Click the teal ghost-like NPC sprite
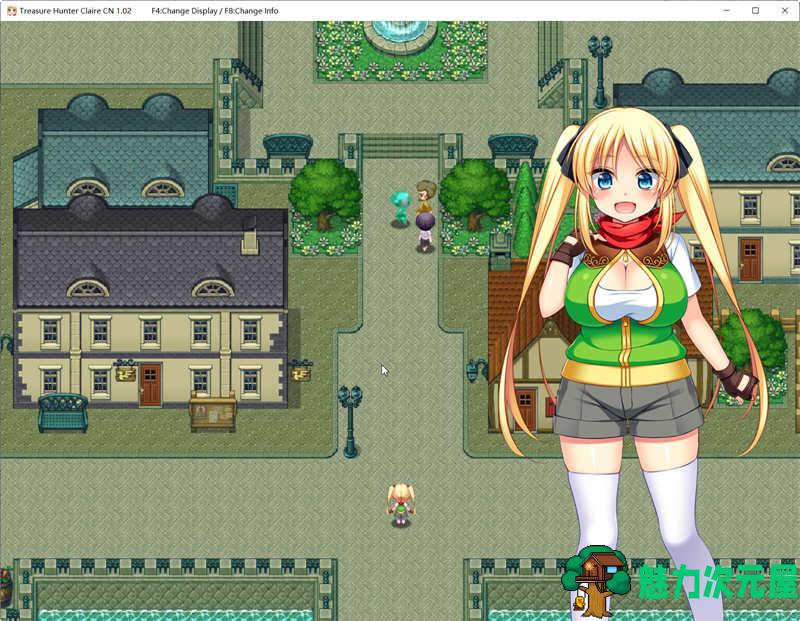The height and width of the screenshot is (621, 800). 401,208
